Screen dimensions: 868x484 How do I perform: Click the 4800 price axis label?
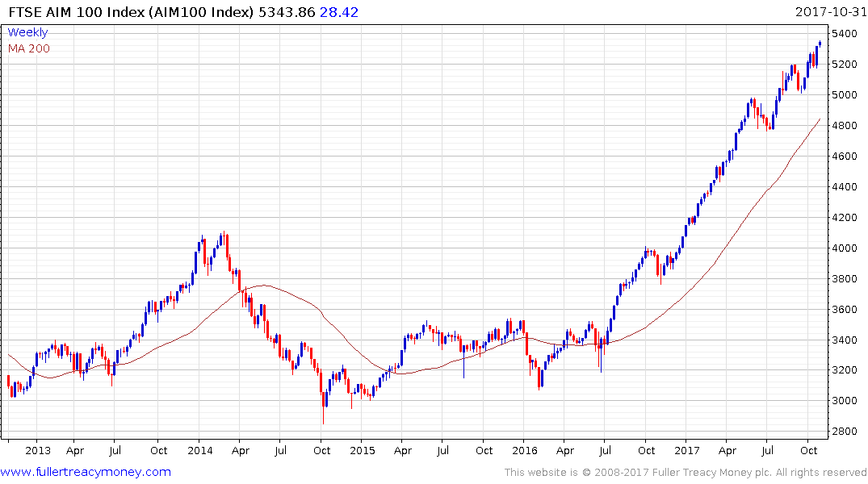(x=845, y=126)
